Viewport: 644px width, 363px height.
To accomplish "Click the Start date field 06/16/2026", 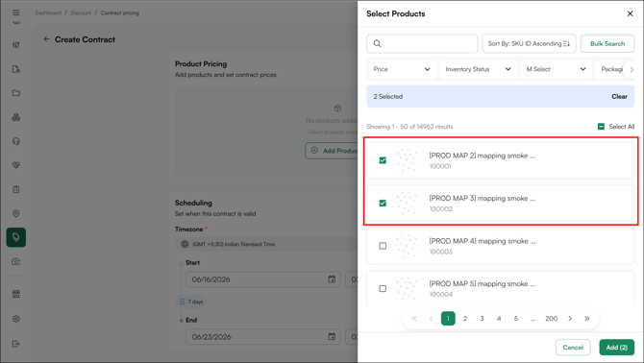I will 263,279.
